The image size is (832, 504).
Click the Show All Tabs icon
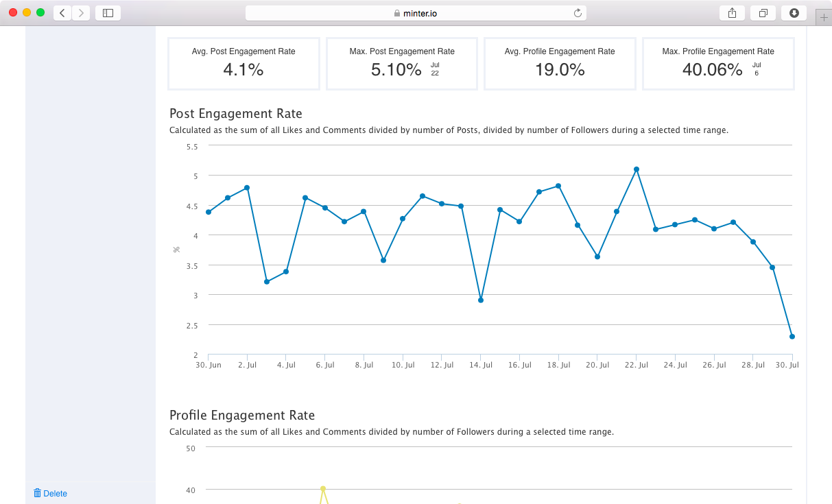pyautogui.click(x=763, y=12)
